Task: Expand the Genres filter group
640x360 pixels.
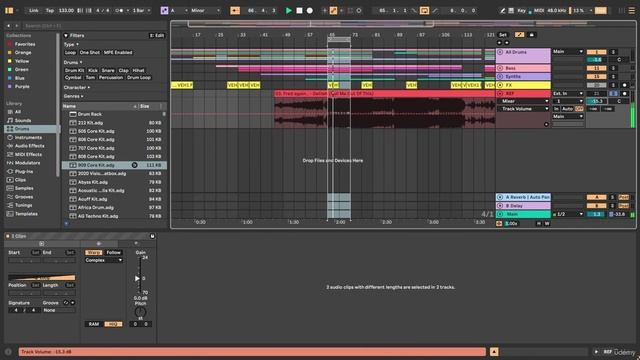Action: click(73, 96)
